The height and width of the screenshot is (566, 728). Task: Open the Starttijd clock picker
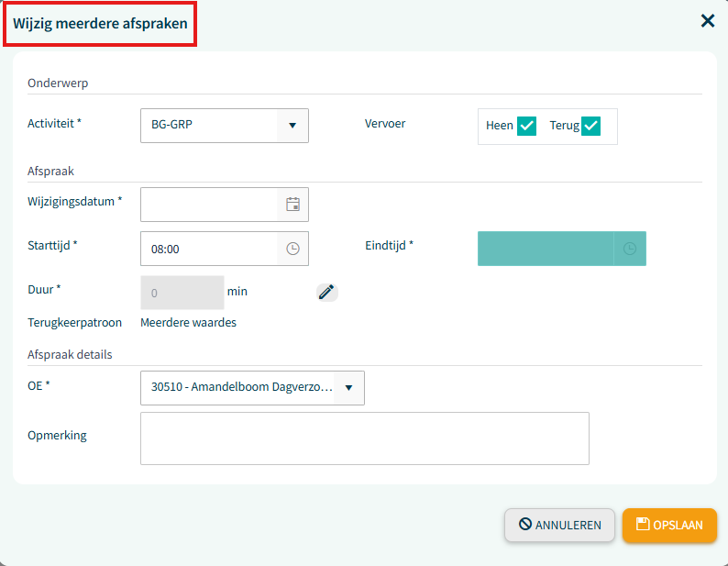pos(292,249)
